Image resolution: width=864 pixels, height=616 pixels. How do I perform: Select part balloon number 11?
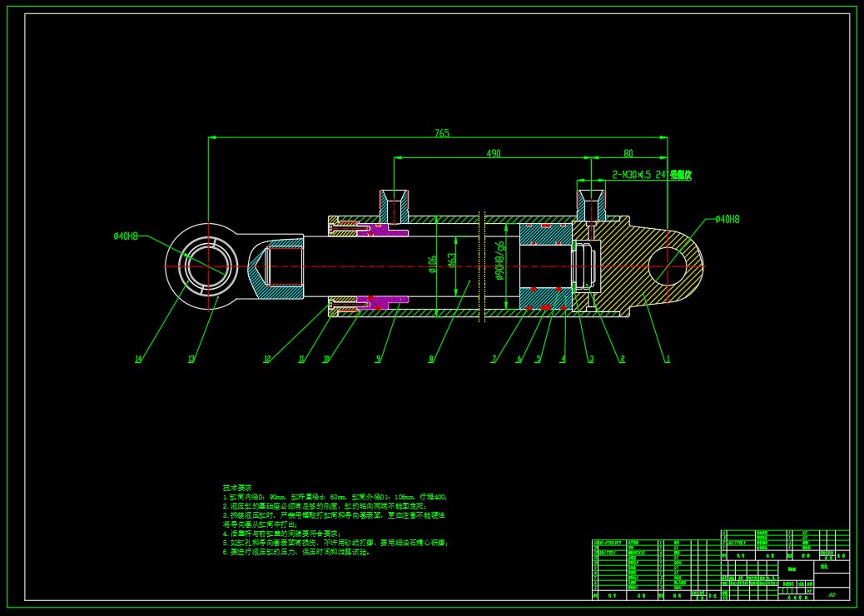click(x=301, y=360)
